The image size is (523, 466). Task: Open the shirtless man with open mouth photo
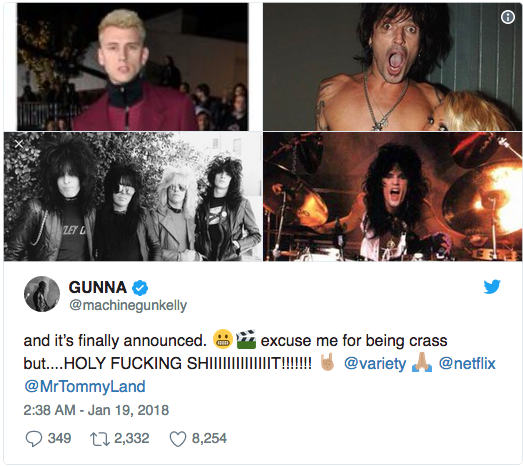tap(392, 67)
